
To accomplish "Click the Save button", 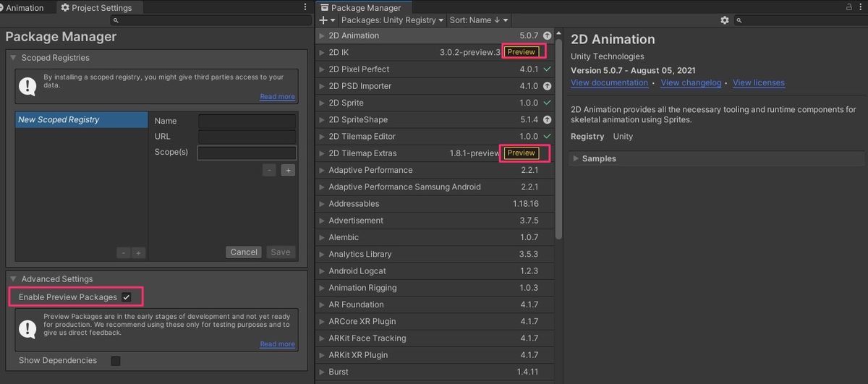I will pyautogui.click(x=281, y=252).
